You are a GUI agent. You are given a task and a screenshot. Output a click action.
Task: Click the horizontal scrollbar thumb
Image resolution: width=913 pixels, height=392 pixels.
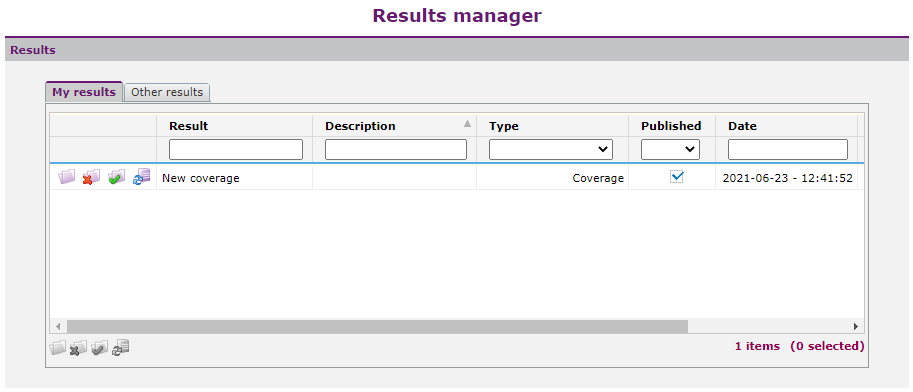(x=377, y=326)
